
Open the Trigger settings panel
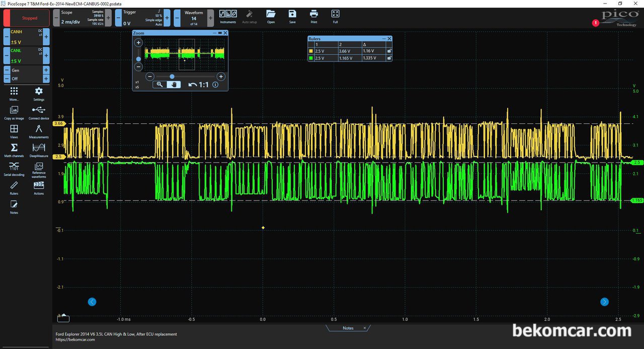[x=143, y=18]
